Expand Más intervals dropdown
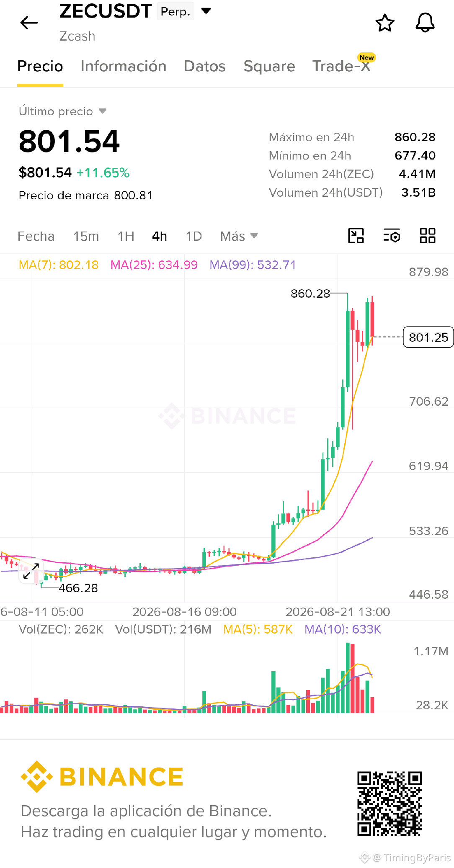This screenshot has width=454, height=868. tap(239, 236)
